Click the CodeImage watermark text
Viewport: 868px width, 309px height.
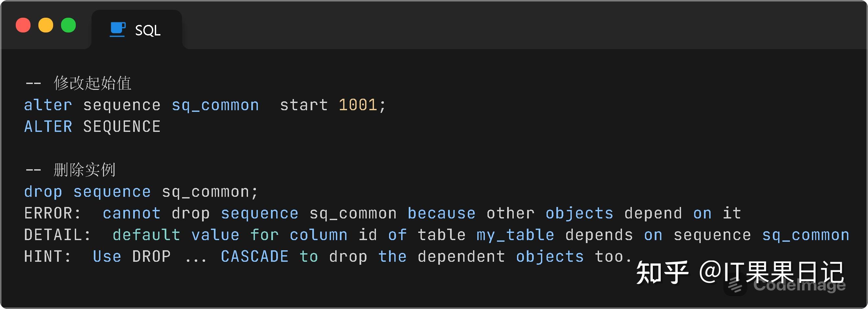point(799,285)
